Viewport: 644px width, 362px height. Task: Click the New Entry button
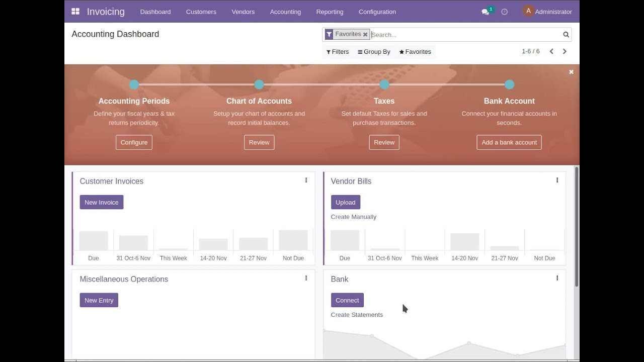click(99, 300)
